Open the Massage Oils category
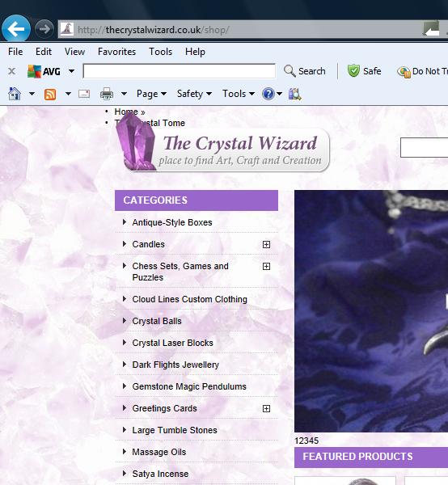The image size is (448, 485). pos(159,452)
